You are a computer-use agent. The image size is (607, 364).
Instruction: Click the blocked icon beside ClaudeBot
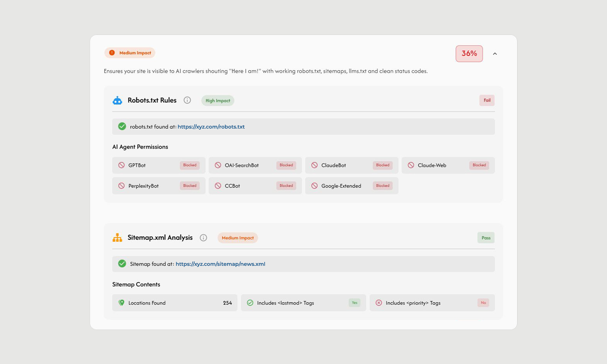coord(314,165)
